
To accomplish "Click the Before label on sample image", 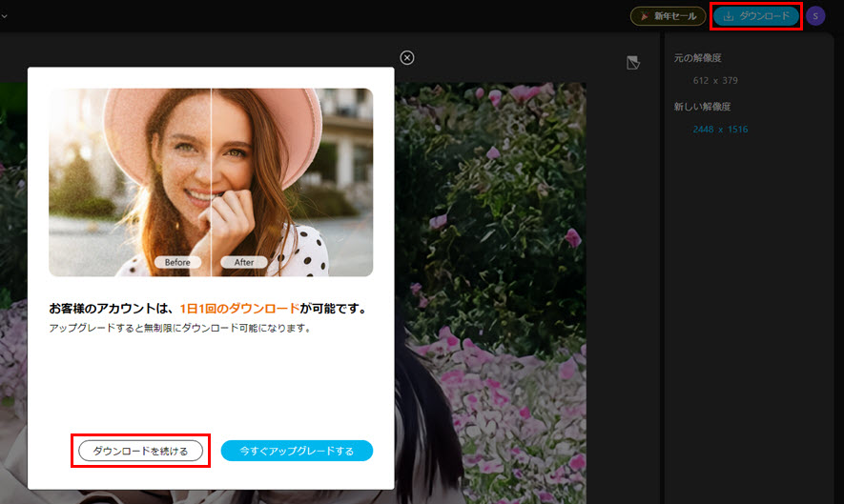I will point(177,262).
